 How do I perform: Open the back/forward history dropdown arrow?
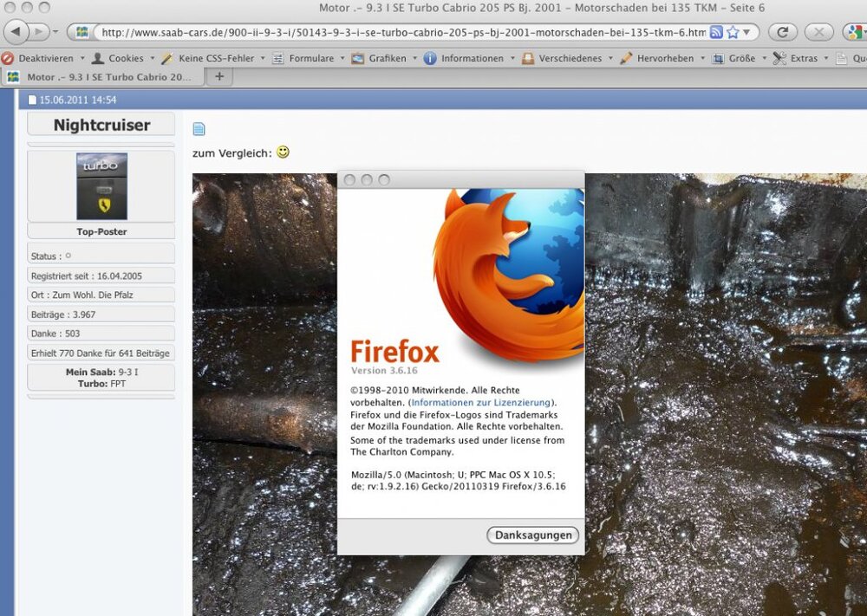(55, 32)
